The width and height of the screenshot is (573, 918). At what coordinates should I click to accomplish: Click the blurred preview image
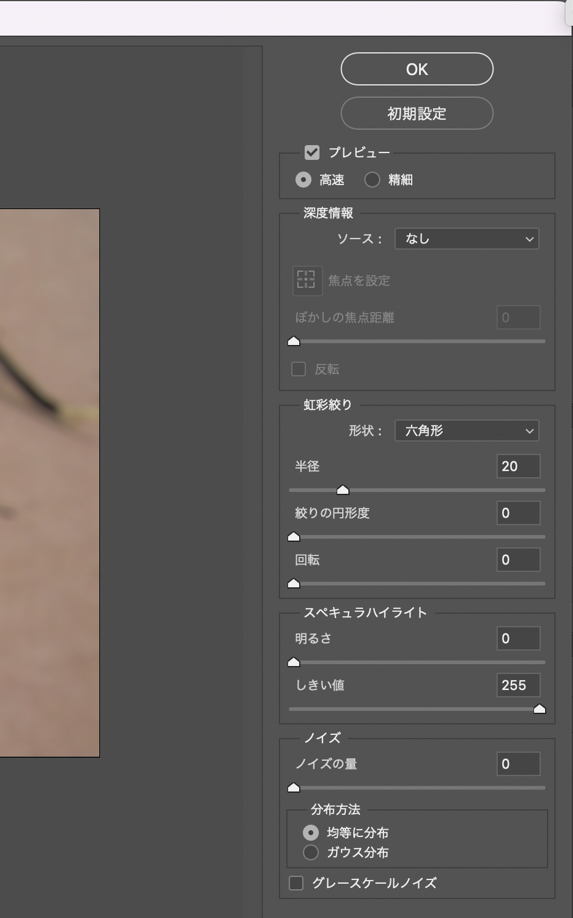[49, 482]
